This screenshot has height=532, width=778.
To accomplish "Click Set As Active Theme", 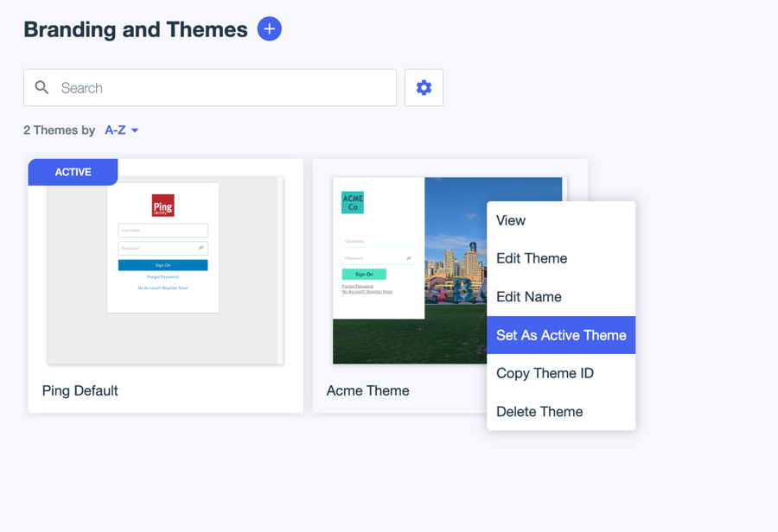I will click(561, 335).
